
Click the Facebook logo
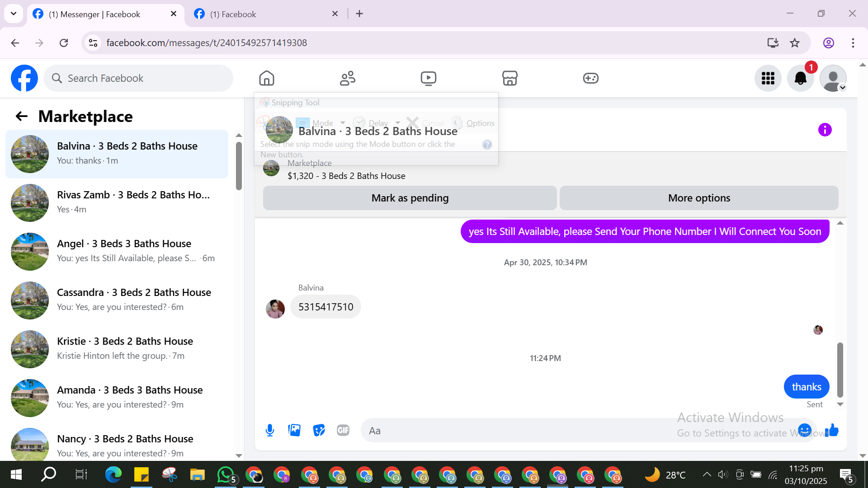[x=24, y=78]
